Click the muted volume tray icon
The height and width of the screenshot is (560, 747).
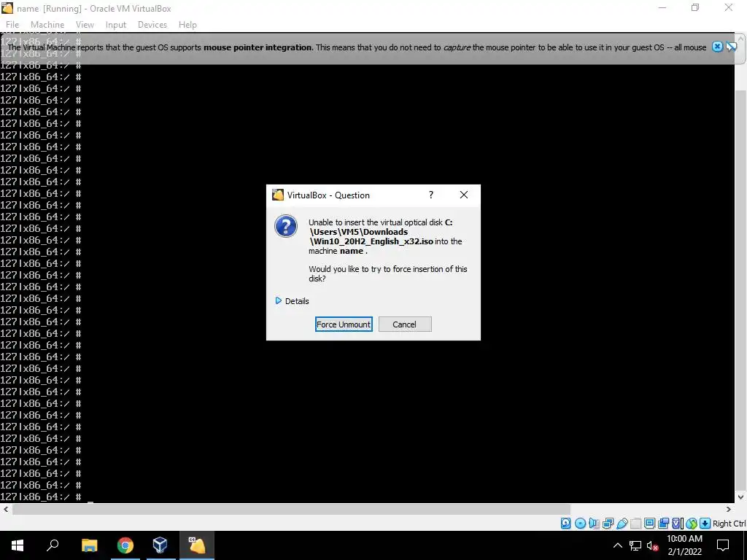point(653,545)
